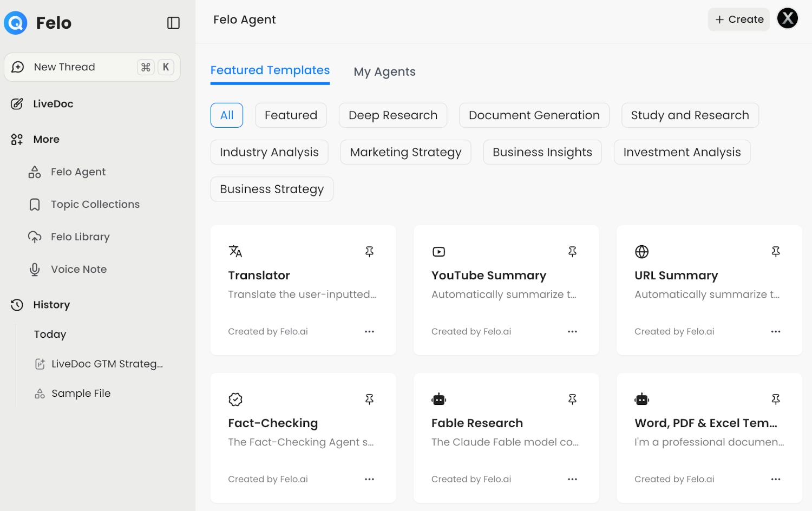The width and height of the screenshot is (812, 511).
Task: Open the Fable Research template title
Action: click(x=477, y=423)
